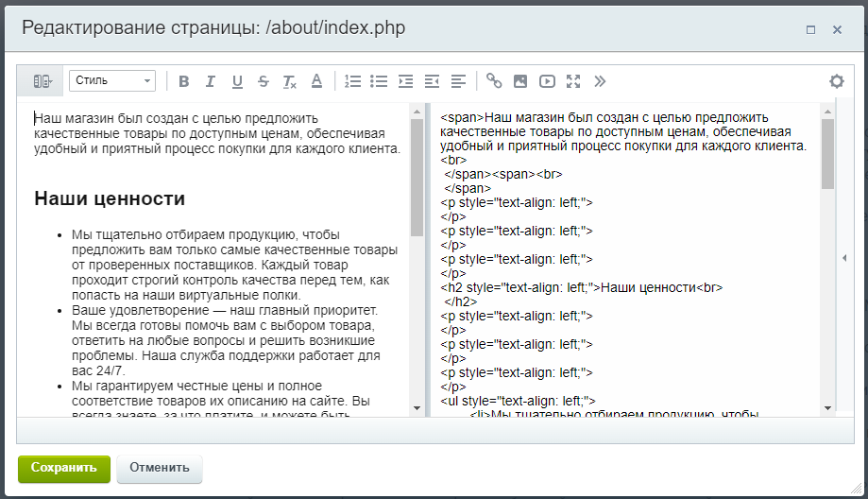Viewport: 868px width, 499px height.
Task: Clear text formatting
Action: click(290, 81)
